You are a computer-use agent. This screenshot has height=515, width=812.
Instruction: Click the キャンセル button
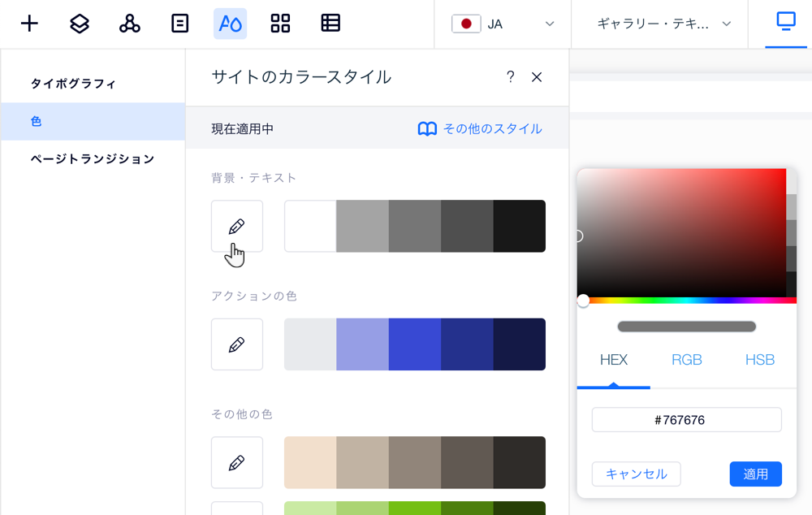[637, 474]
